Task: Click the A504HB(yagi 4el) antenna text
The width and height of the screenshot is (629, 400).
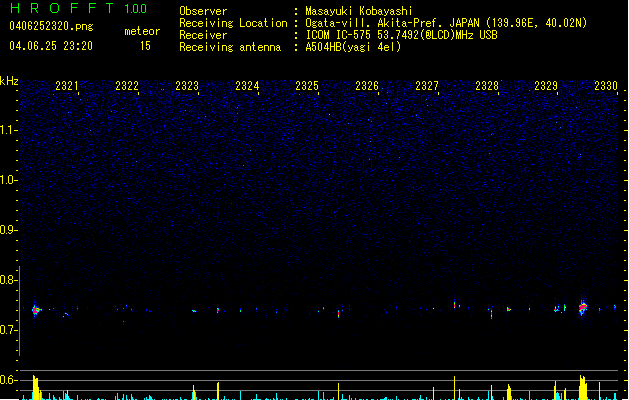Action: tap(353, 47)
